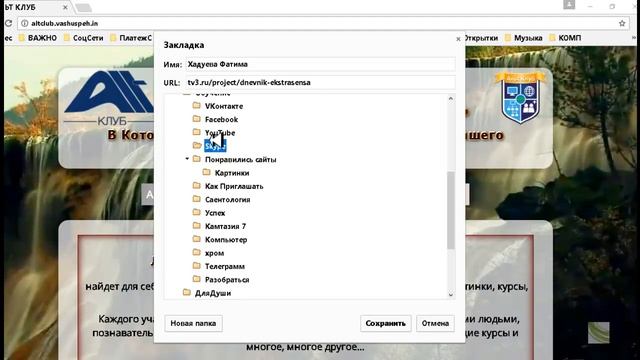
Task: Click the folder tree scroll down arrow
Action: point(451,294)
